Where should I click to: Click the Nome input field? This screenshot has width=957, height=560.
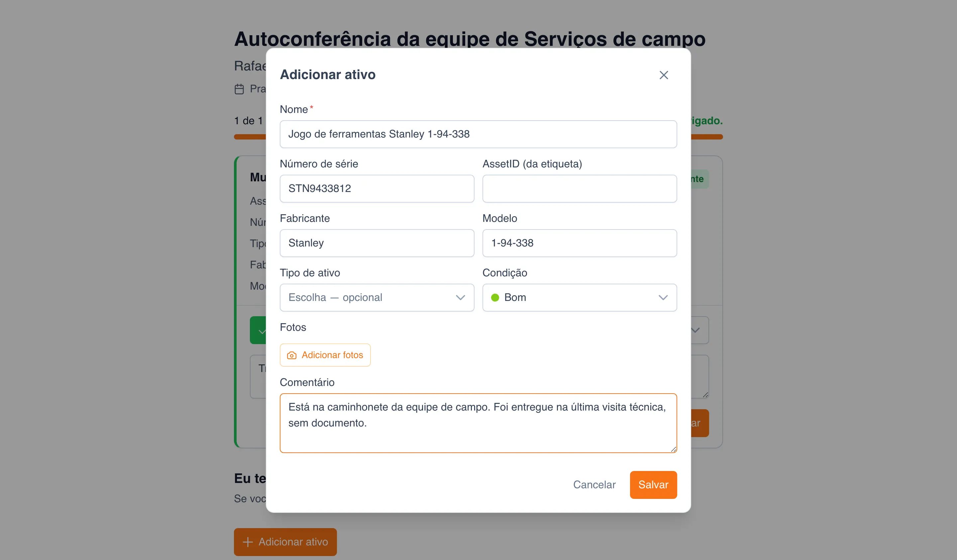click(x=478, y=134)
